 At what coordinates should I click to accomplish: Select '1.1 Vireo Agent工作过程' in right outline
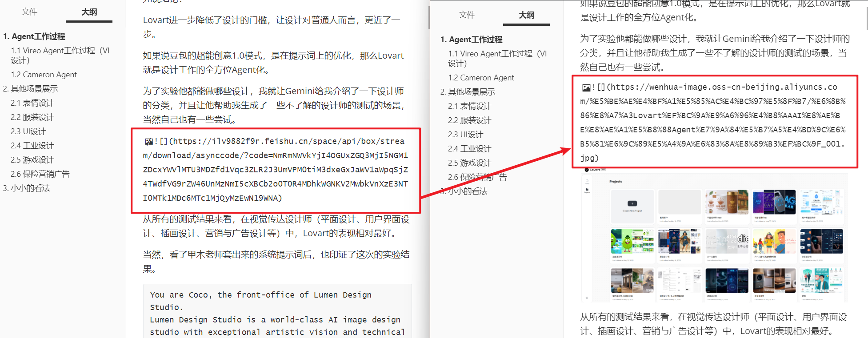coord(497,59)
